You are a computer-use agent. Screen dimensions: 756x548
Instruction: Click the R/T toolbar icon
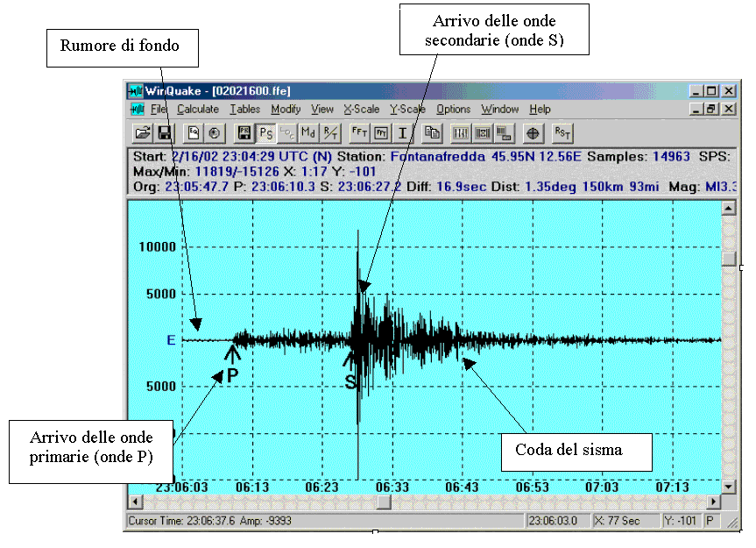(x=330, y=132)
